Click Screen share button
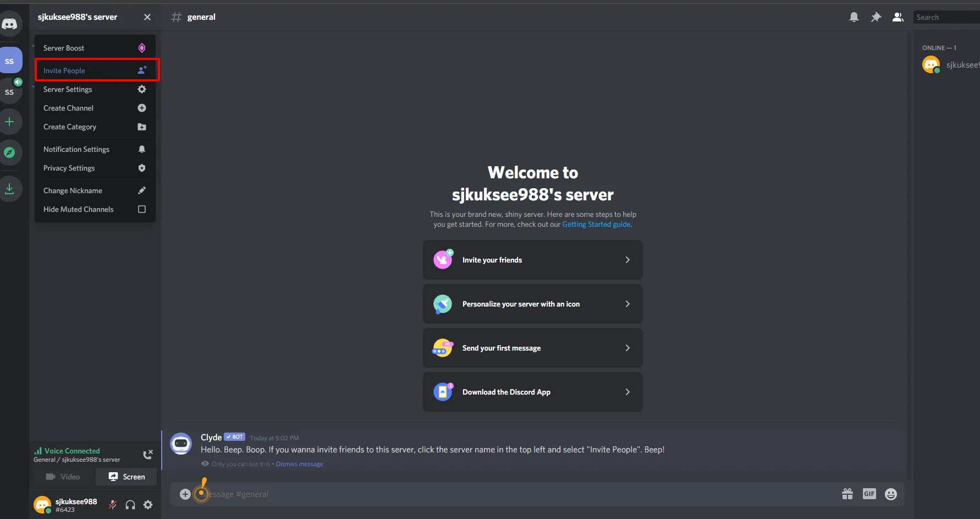 point(126,477)
